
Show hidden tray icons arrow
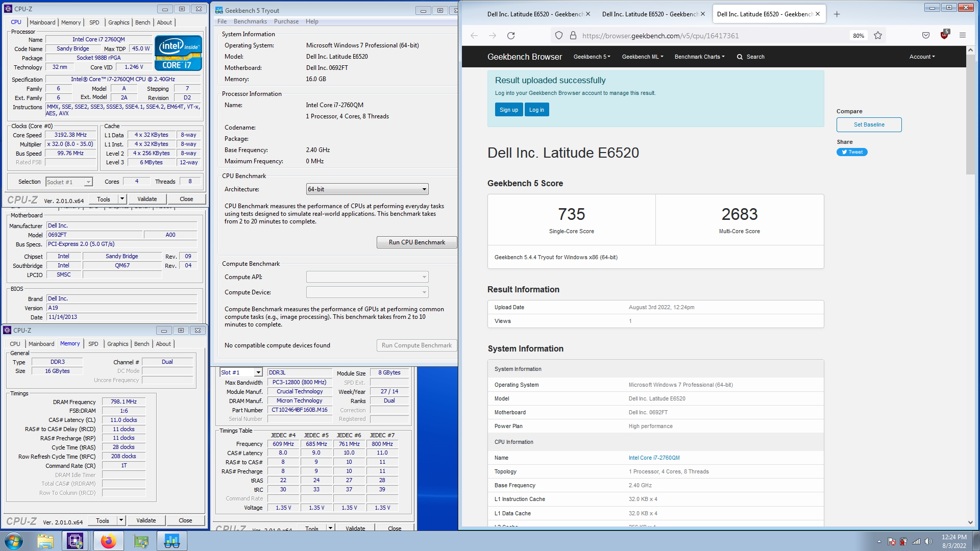(879, 541)
